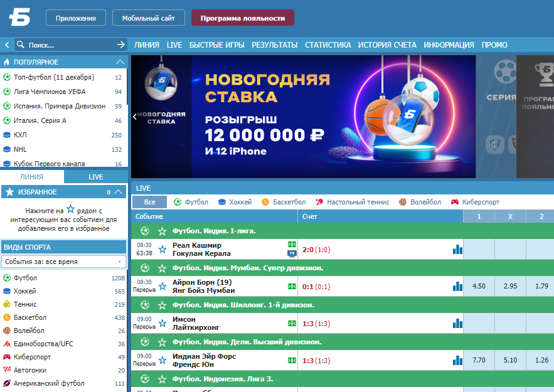The image size is (554, 392).
Task: Click the Приложения button
Action: pyautogui.click(x=76, y=18)
